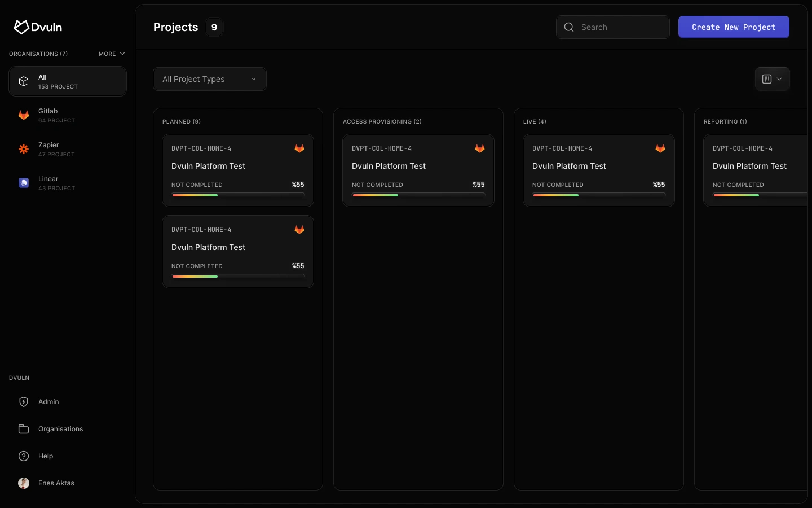This screenshot has height=508, width=812.
Task: Open the All Project Types dropdown
Action: tap(210, 79)
